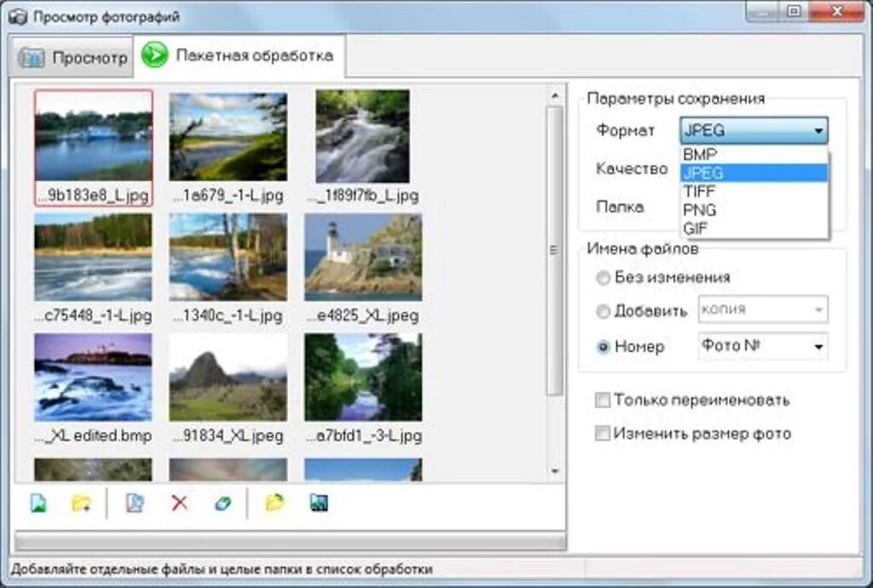Enable Изменить размер фото checkbox
The image size is (873, 588).
[x=603, y=434]
